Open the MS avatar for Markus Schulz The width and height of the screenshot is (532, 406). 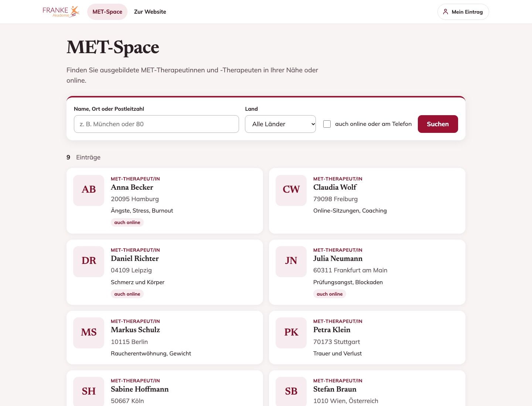click(89, 333)
